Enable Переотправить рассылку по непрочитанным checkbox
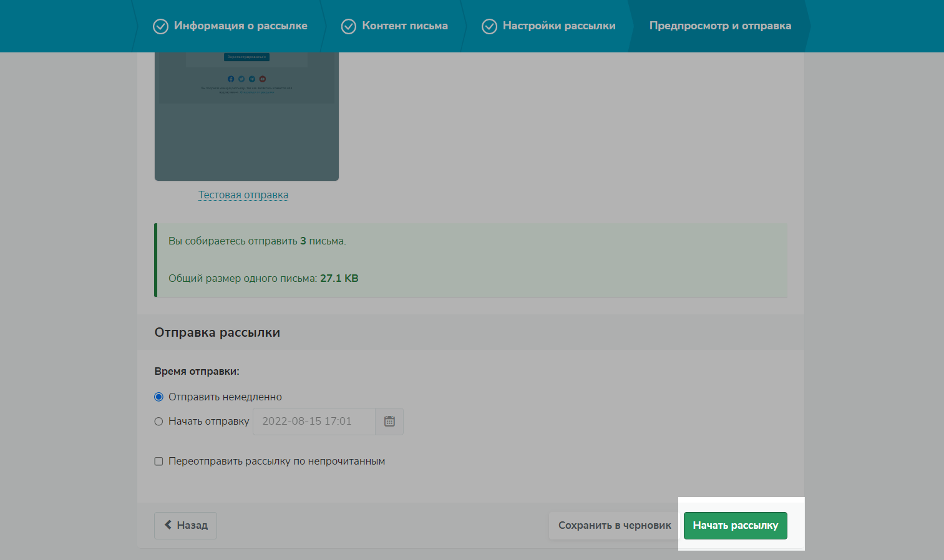The image size is (944, 560). [158, 461]
